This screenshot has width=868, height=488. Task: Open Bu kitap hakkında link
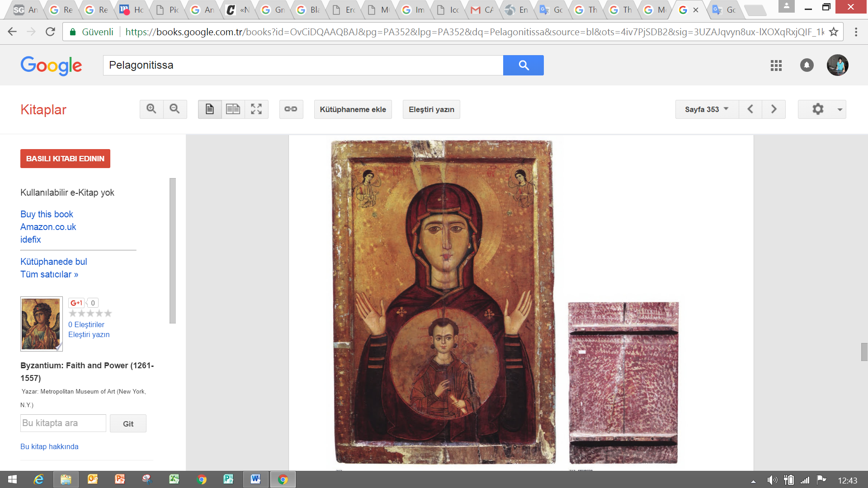pos(49,446)
